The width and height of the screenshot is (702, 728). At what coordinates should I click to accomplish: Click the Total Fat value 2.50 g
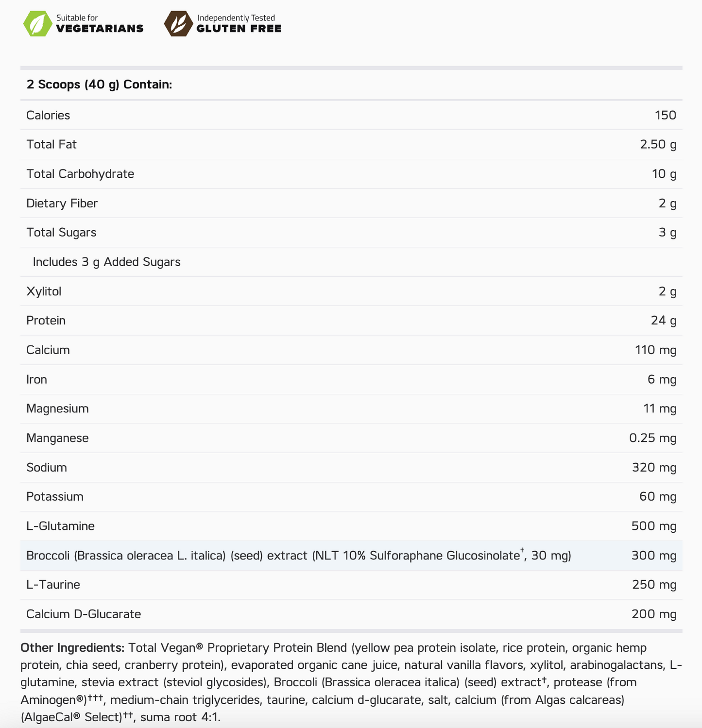pyautogui.click(x=658, y=144)
